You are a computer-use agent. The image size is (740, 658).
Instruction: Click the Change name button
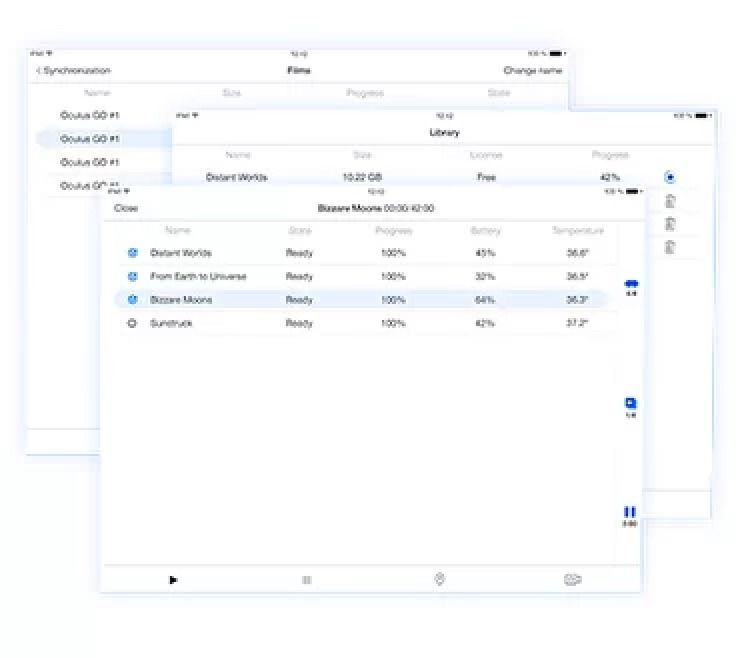click(x=532, y=71)
